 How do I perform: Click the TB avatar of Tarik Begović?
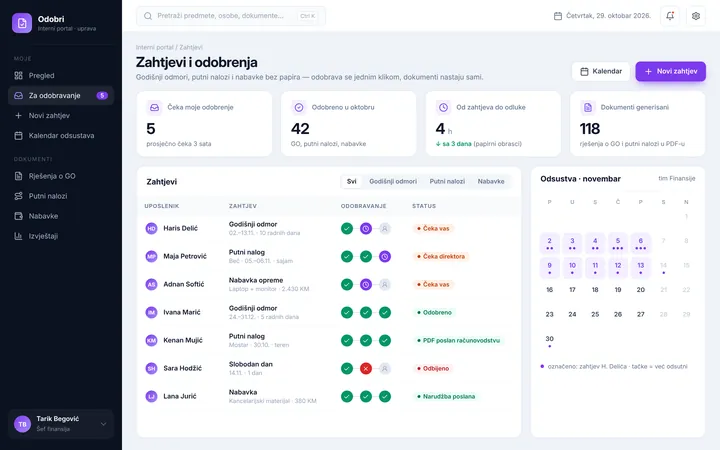(x=22, y=424)
